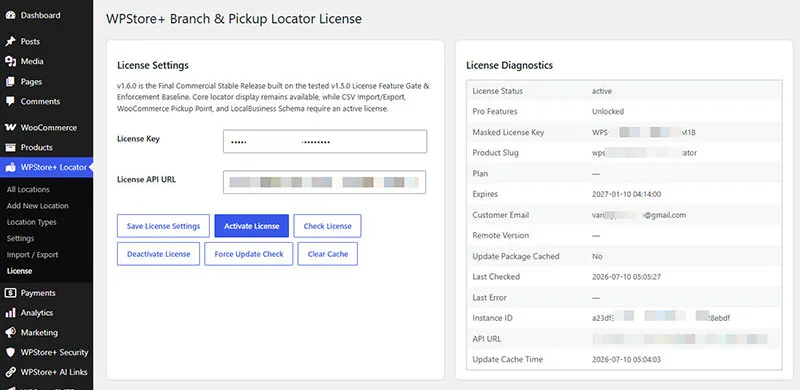Click the Masked License Key value

[644, 132]
